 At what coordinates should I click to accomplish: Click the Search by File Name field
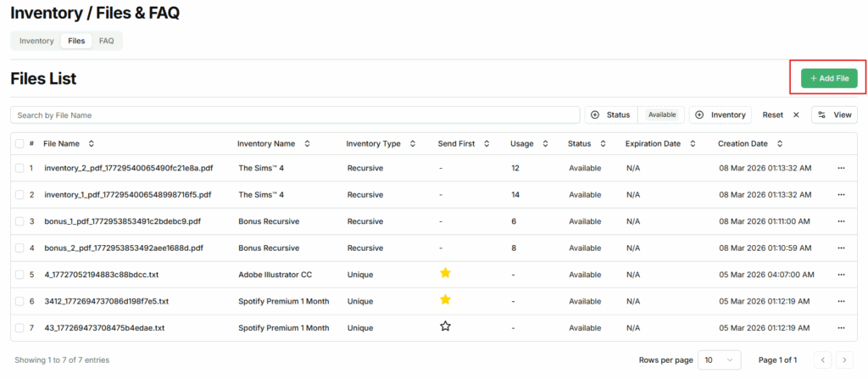point(295,114)
